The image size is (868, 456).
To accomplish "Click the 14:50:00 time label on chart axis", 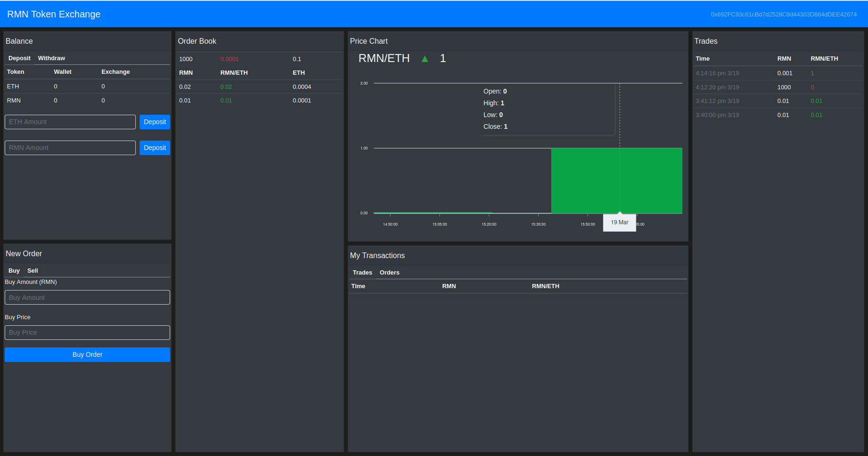I will pos(390,224).
